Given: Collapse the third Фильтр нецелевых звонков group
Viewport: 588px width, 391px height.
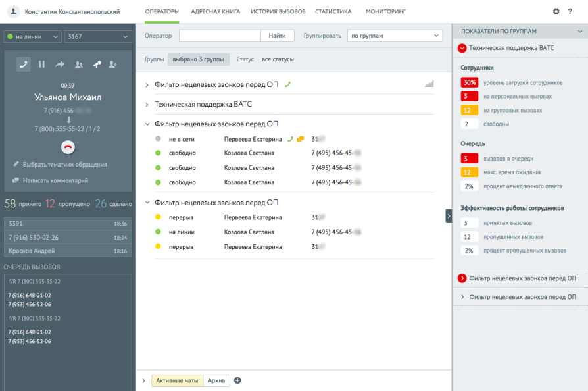Looking at the screenshot, I should (147, 202).
